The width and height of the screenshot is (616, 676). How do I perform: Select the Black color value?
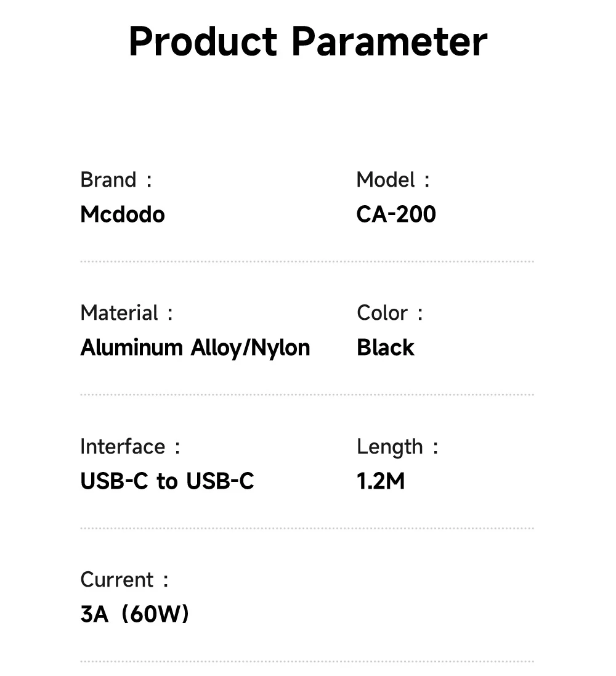point(386,348)
